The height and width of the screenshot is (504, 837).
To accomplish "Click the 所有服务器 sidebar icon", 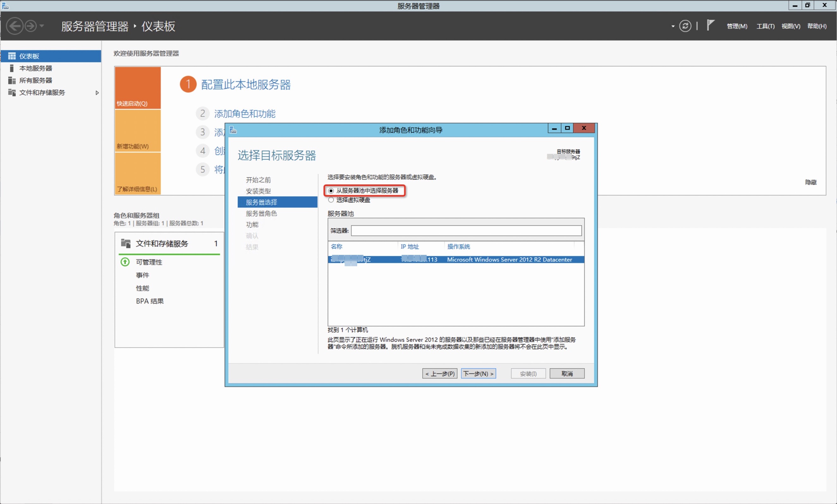I will (12, 80).
